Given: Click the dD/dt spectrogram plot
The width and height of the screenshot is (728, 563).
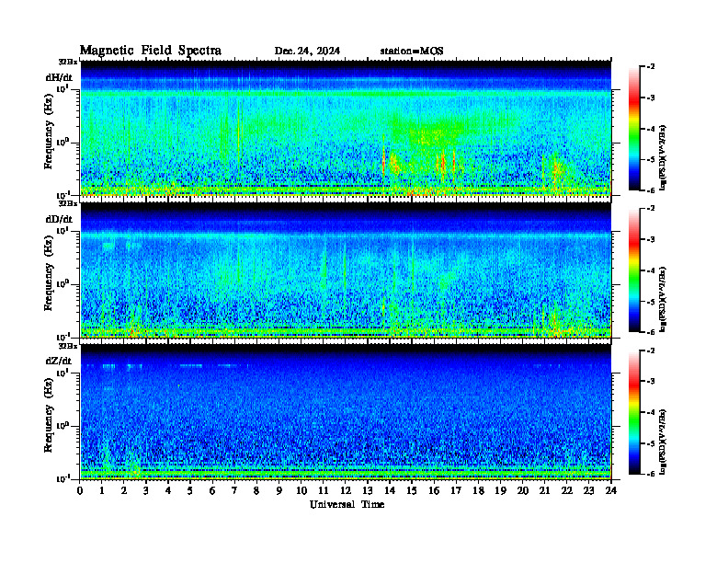Looking at the screenshot, I should pyautogui.click(x=346, y=270).
